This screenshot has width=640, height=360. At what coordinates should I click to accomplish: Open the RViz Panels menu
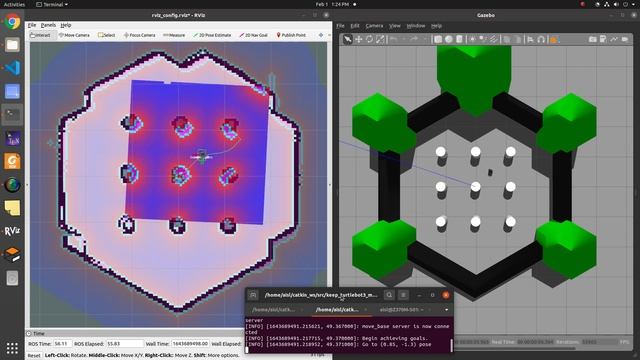click(48, 25)
